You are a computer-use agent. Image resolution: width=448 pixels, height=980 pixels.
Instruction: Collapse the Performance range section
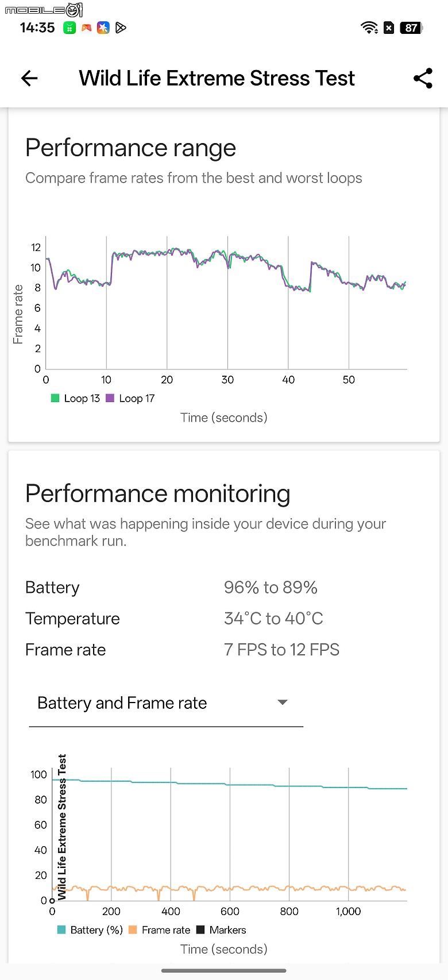coord(130,148)
